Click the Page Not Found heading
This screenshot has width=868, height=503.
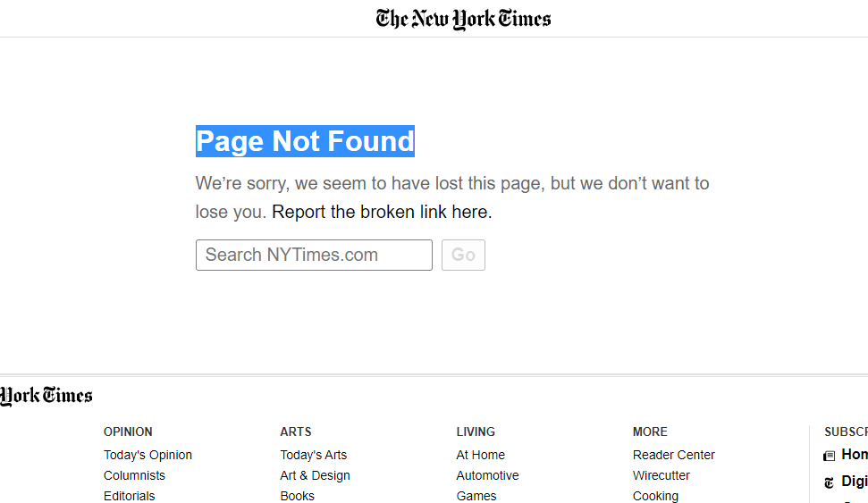(x=305, y=141)
